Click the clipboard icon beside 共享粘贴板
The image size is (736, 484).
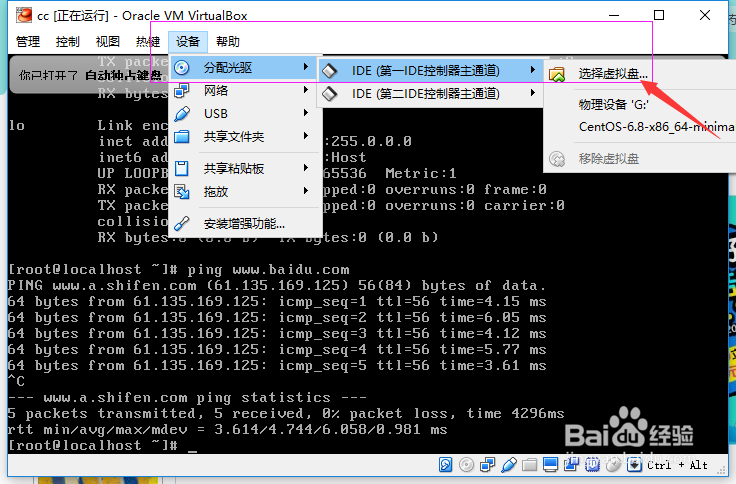point(182,168)
